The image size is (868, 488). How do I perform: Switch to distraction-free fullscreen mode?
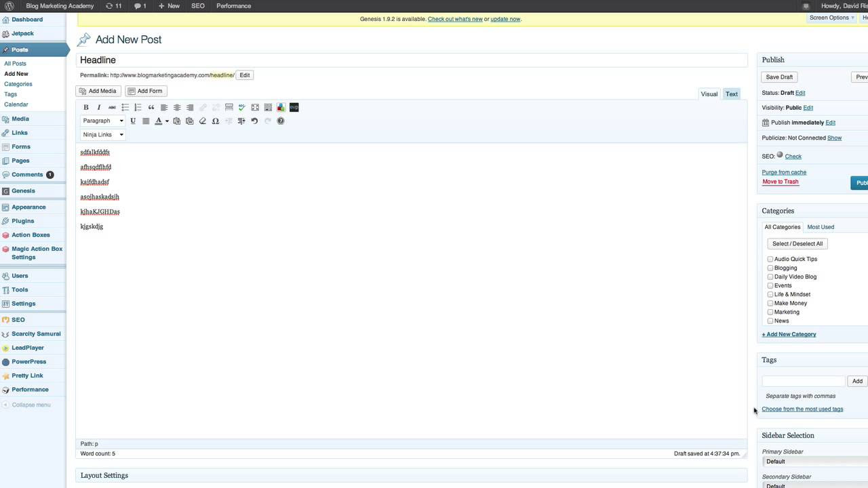pos(255,107)
